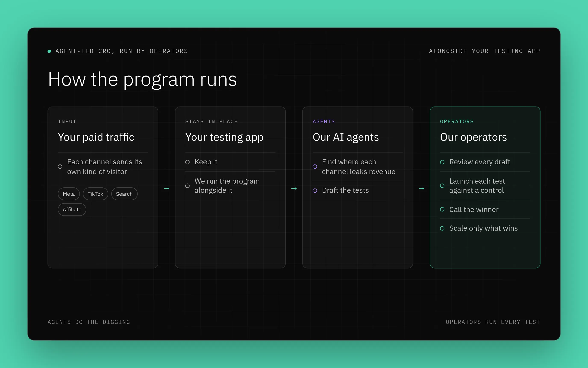Click green bullet beside 'Review every draft'
The width and height of the screenshot is (588, 368).
pos(442,162)
